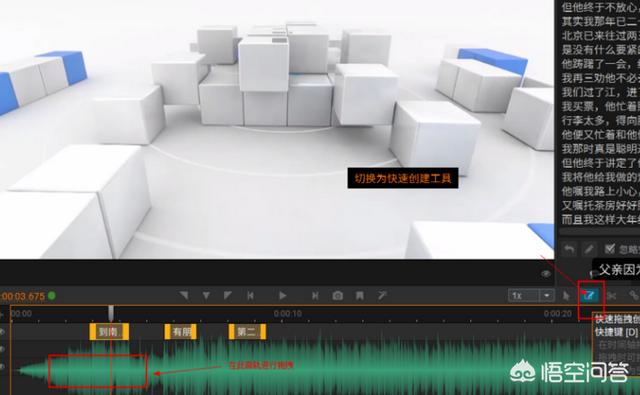Click the camera snapshot icon
The height and width of the screenshot is (395, 640).
(338, 295)
